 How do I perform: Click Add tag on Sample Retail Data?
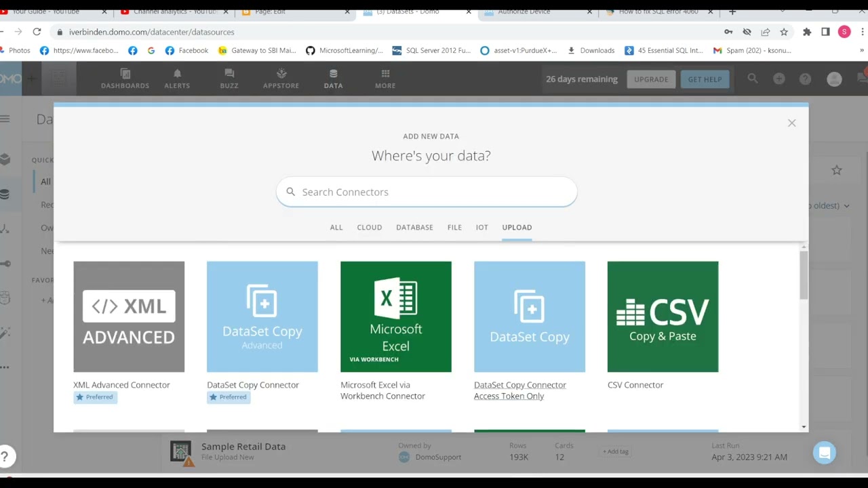point(616,451)
